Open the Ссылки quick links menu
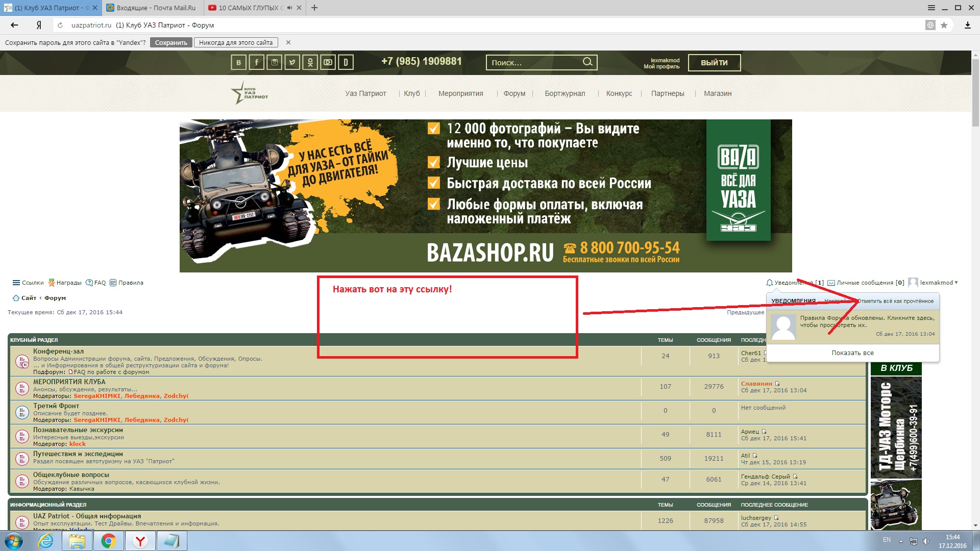Image resolution: width=980 pixels, height=551 pixels. click(x=28, y=283)
